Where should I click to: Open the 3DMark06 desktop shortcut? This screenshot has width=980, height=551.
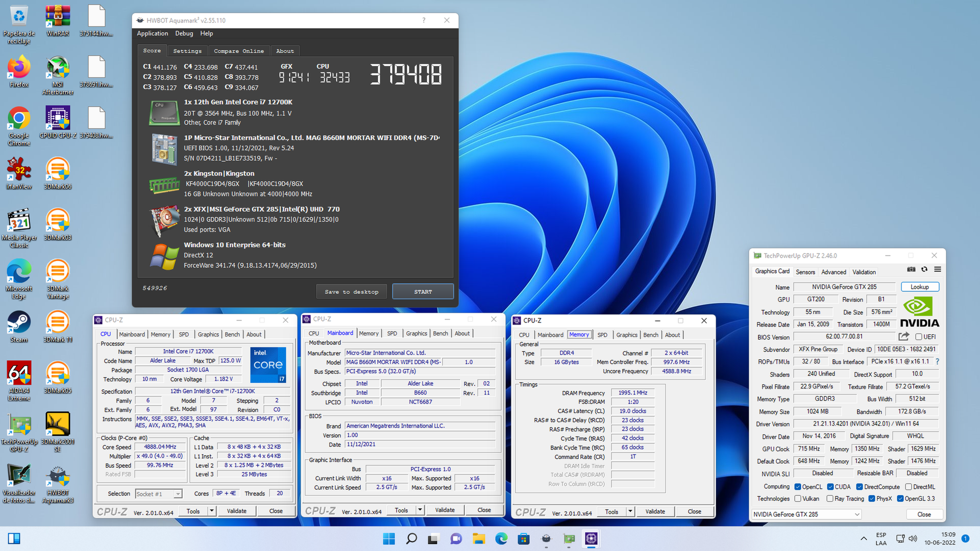58,174
